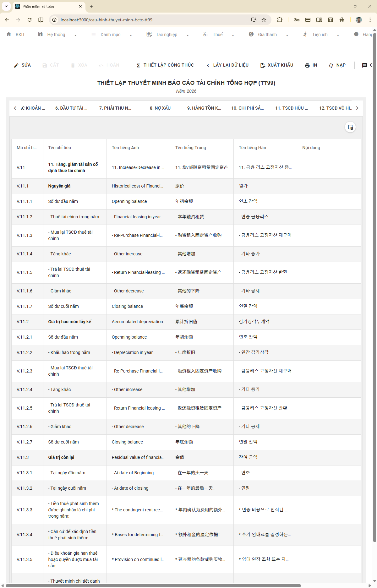Click the Tác nghiệp icon
This screenshot has width=377, height=588.
coord(149,34)
